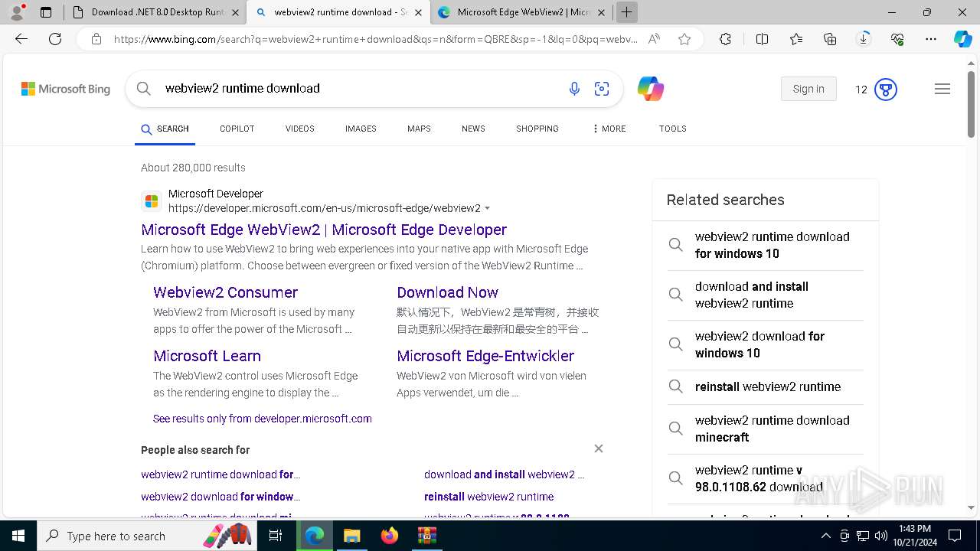Close the Download .NET 8.0 tab
The height and width of the screenshot is (551, 980).
(235, 12)
